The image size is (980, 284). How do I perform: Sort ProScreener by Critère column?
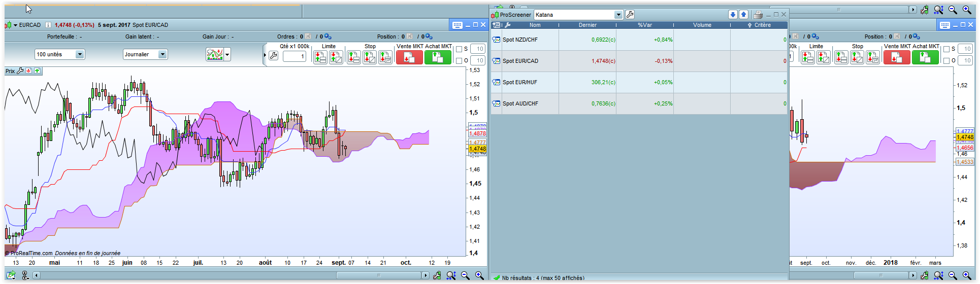(762, 25)
